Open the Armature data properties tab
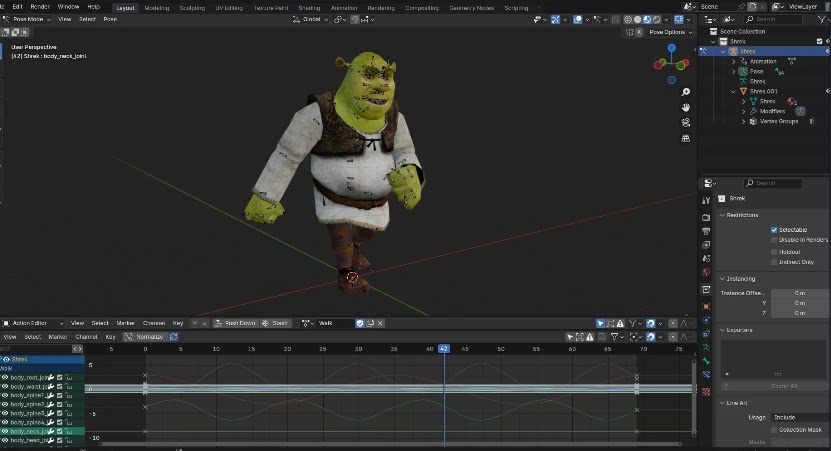 [706, 348]
